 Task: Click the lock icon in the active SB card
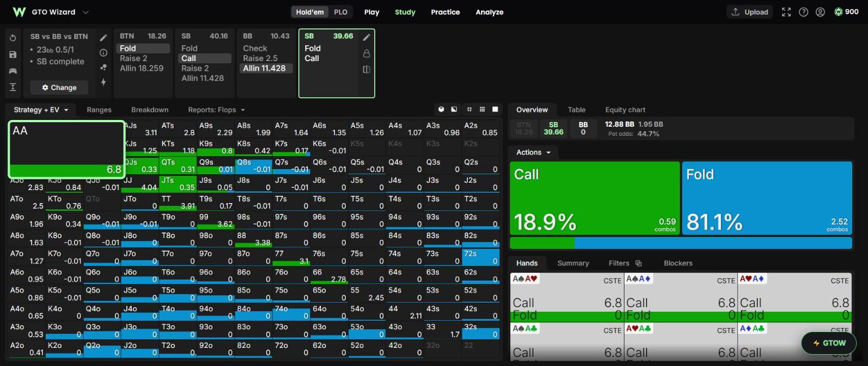point(366,53)
